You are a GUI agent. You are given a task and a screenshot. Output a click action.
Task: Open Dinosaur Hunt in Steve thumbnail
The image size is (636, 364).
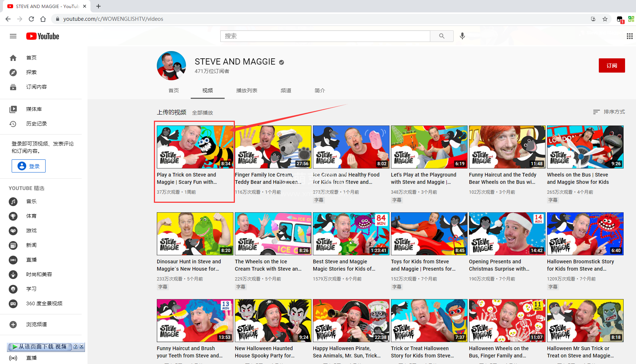pos(195,234)
